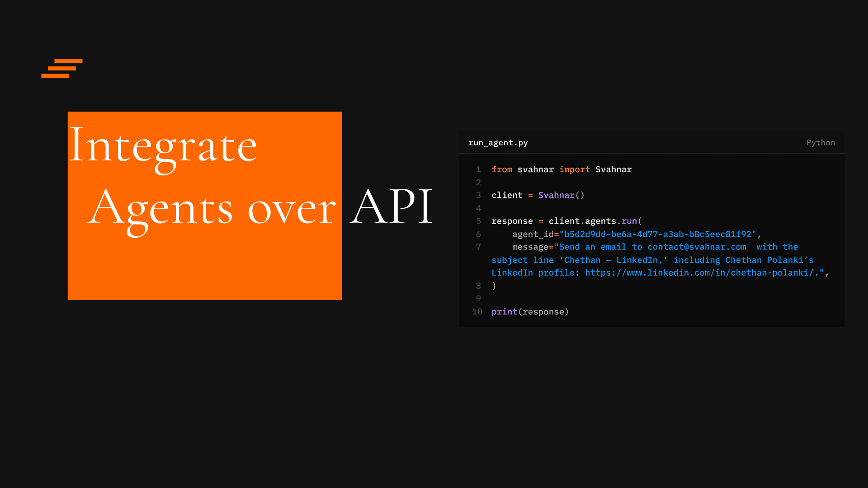Screen dimensions: 868x488
Task: Click the agent_id UUID string
Action: point(657,234)
